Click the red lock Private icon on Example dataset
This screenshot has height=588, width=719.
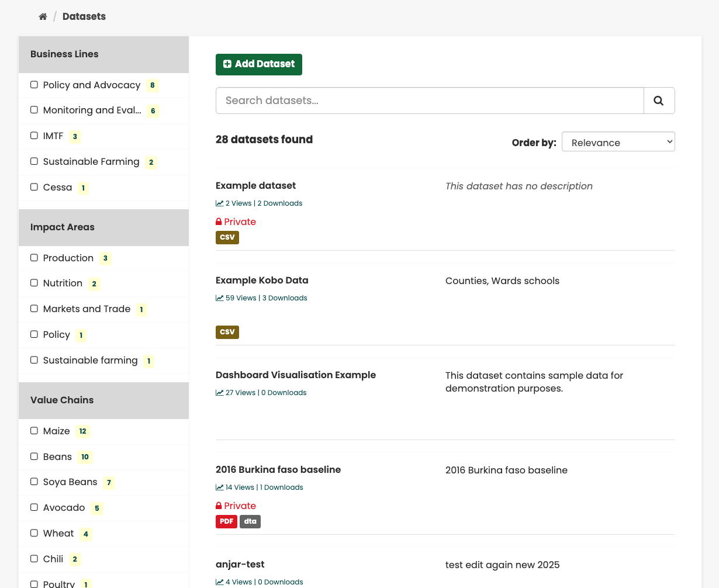pos(219,222)
